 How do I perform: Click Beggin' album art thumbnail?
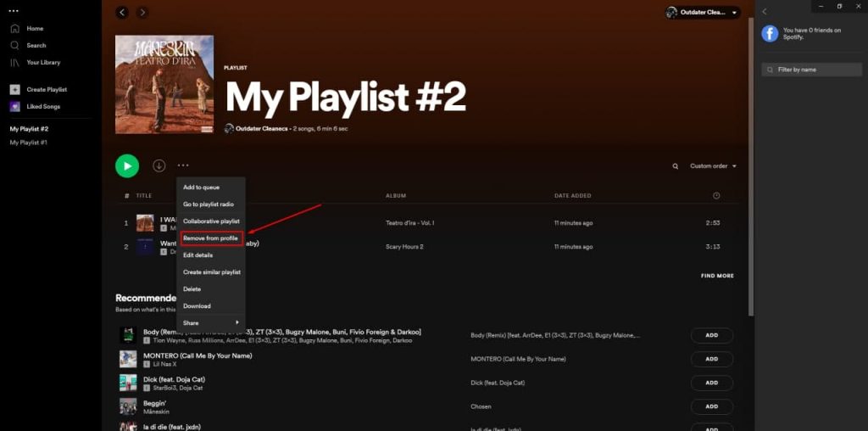click(129, 406)
